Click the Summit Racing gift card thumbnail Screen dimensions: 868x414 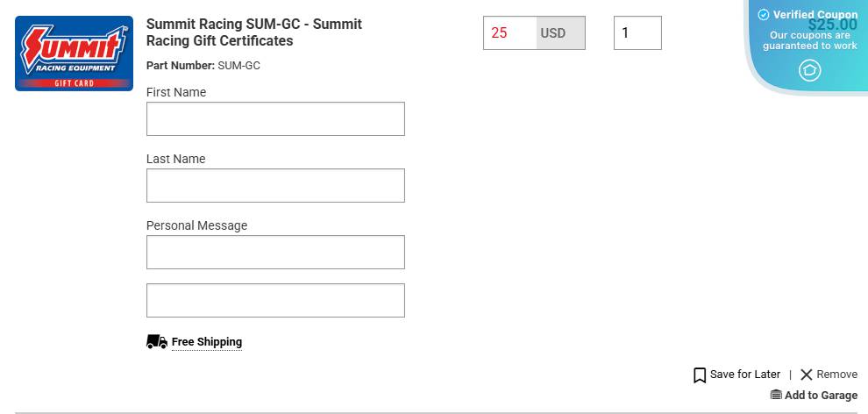[74, 54]
